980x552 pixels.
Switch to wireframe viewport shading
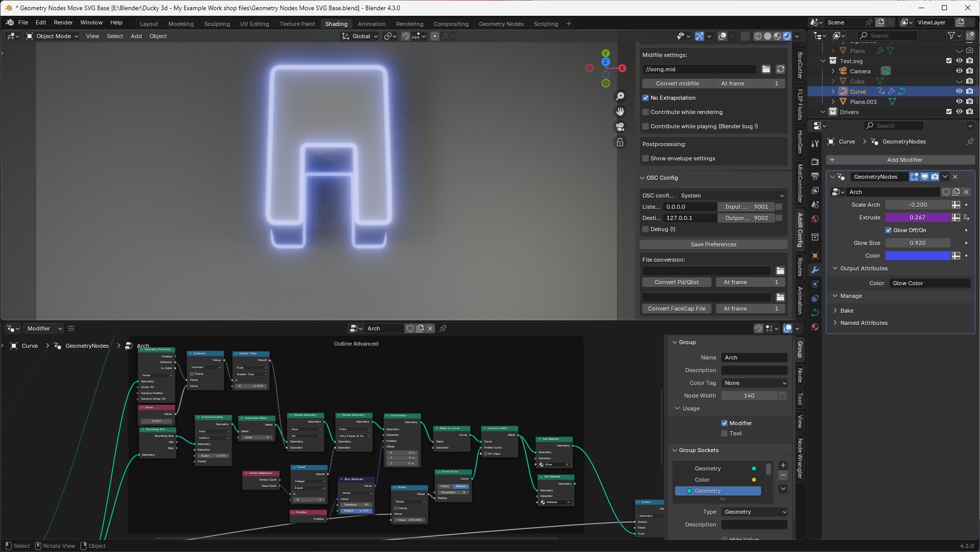758,36
